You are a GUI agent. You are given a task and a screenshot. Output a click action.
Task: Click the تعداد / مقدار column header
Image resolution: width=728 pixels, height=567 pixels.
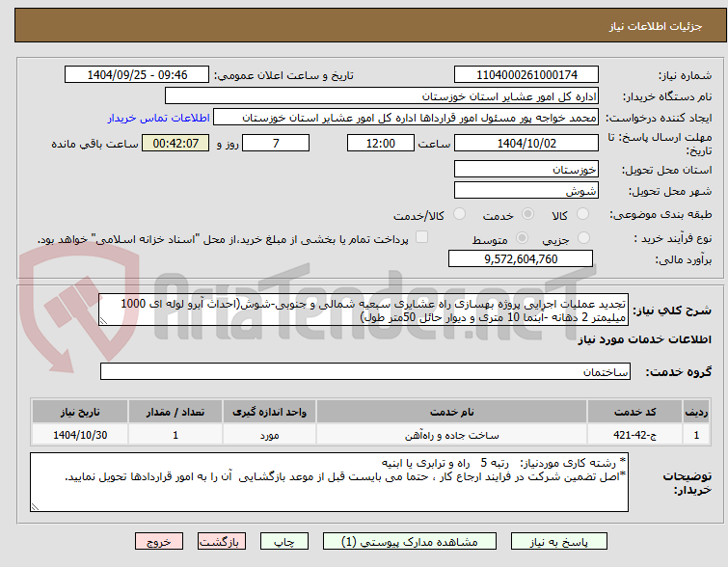pos(175,412)
